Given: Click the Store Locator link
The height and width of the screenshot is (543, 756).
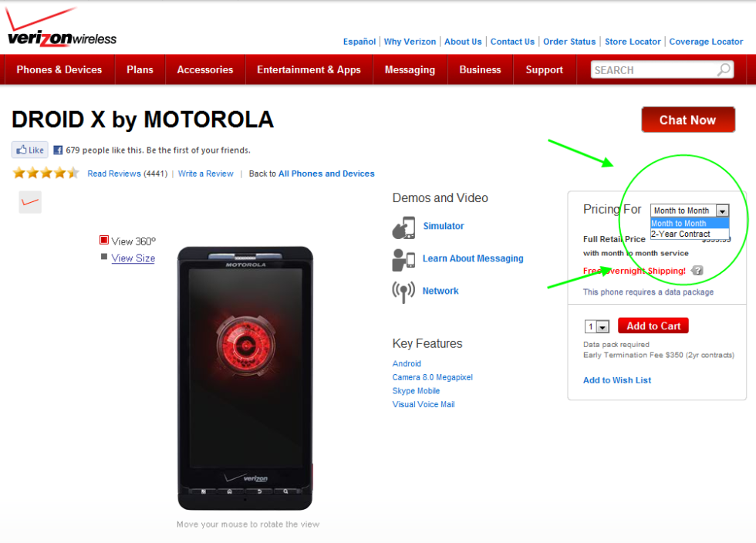Looking at the screenshot, I should (633, 42).
